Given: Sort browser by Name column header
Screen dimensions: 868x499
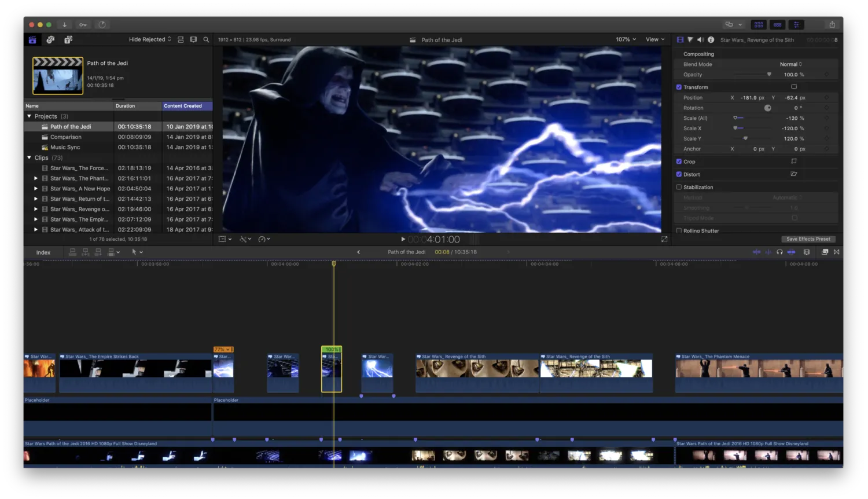Looking at the screenshot, I should point(68,106).
